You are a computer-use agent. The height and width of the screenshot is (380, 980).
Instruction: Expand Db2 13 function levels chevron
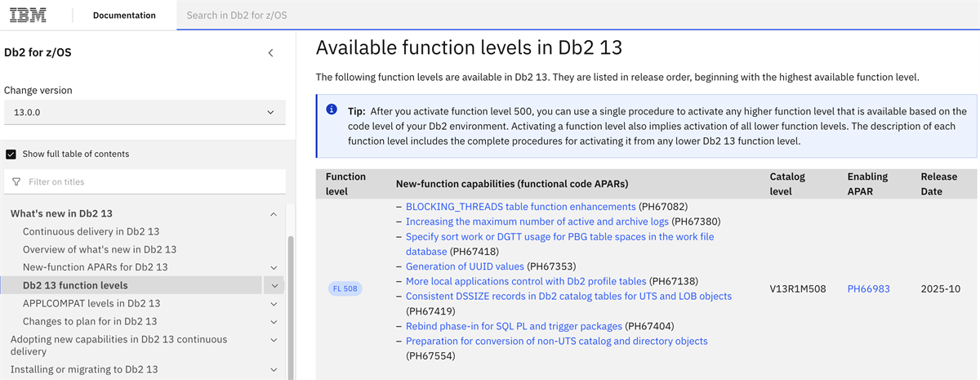[x=273, y=286]
